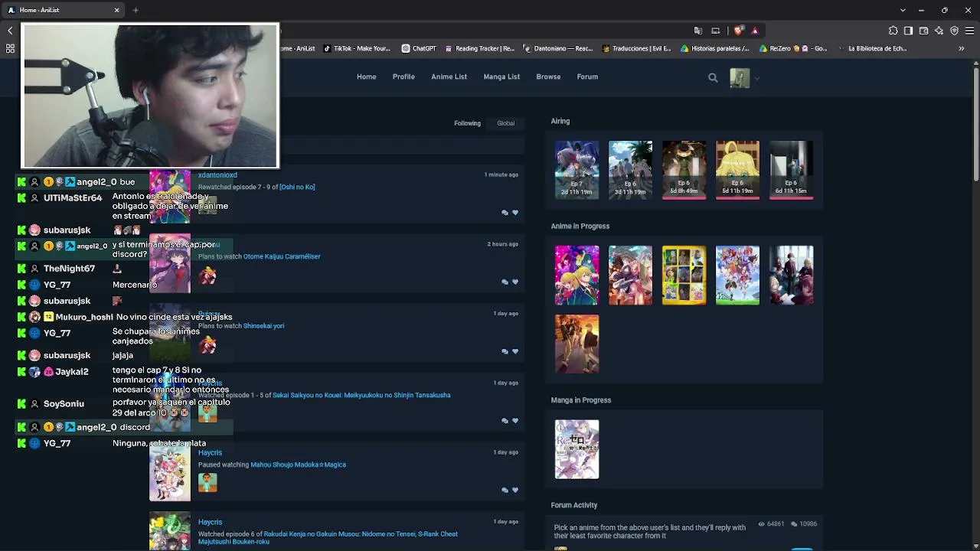The width and height of the screenshot is (980, 551).
Task: Go back with the browser back arrow
Action: click(10, 31)
